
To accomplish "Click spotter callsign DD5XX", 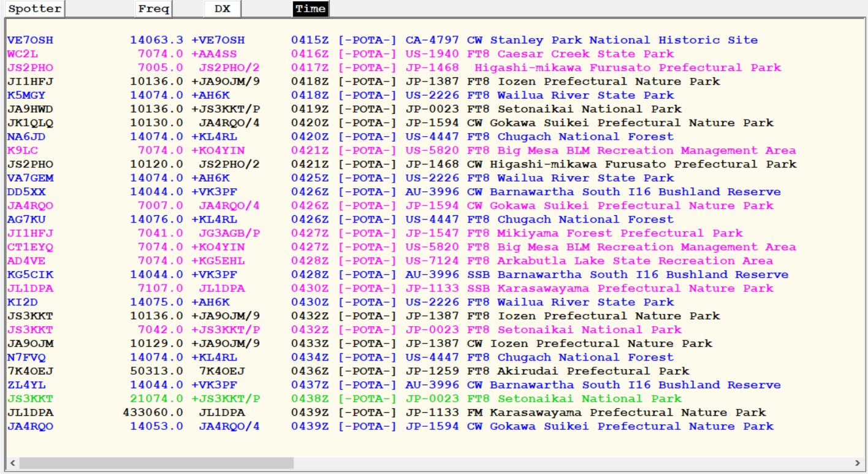I will [26, 192].
